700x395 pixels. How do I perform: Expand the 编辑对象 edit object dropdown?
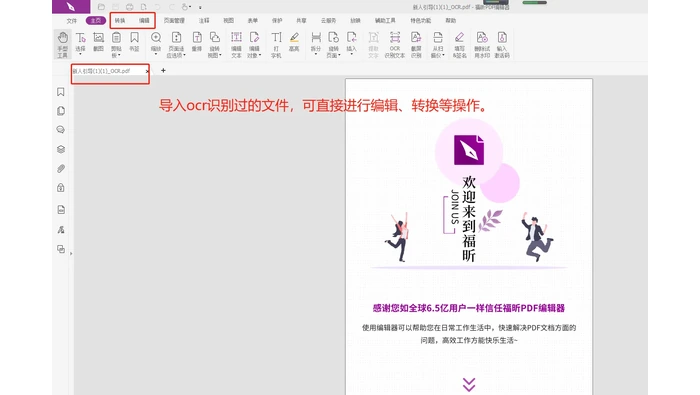click(x=260, y=56)
